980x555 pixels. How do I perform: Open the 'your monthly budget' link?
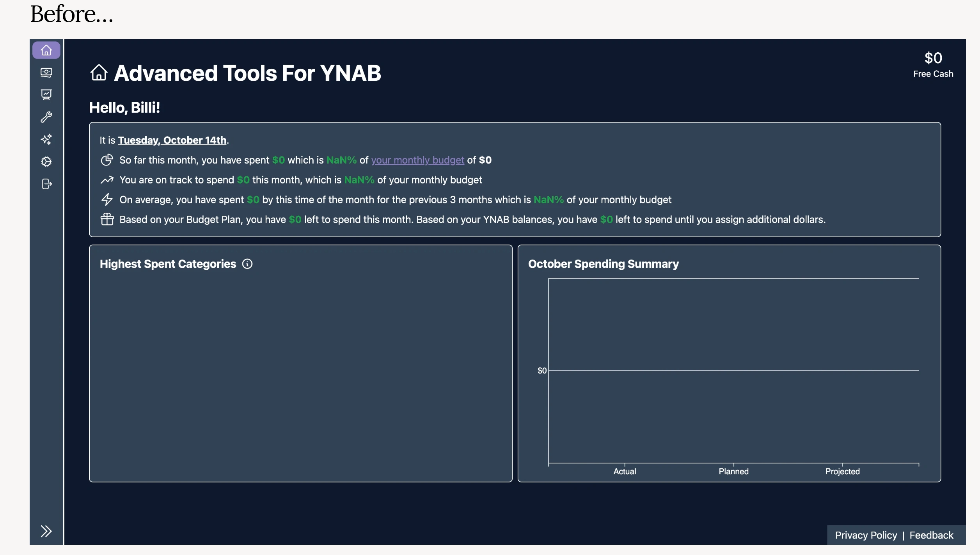click(417, 160)
